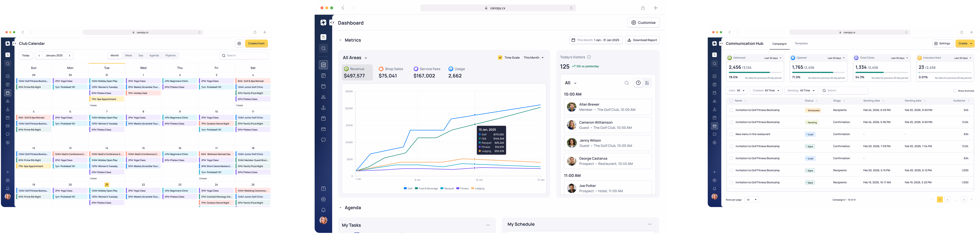Click the Fitness legend swatch under chart

[x=458, y=188]
